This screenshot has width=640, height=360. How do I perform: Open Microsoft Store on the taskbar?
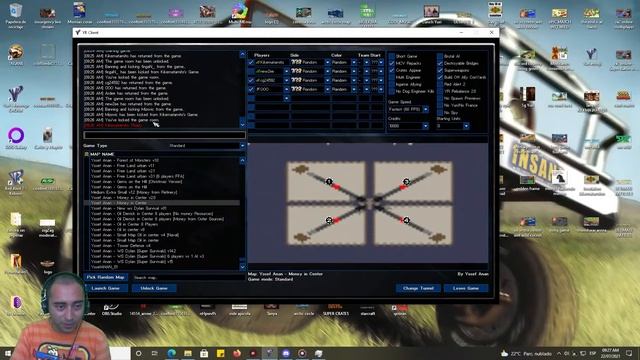204,353
